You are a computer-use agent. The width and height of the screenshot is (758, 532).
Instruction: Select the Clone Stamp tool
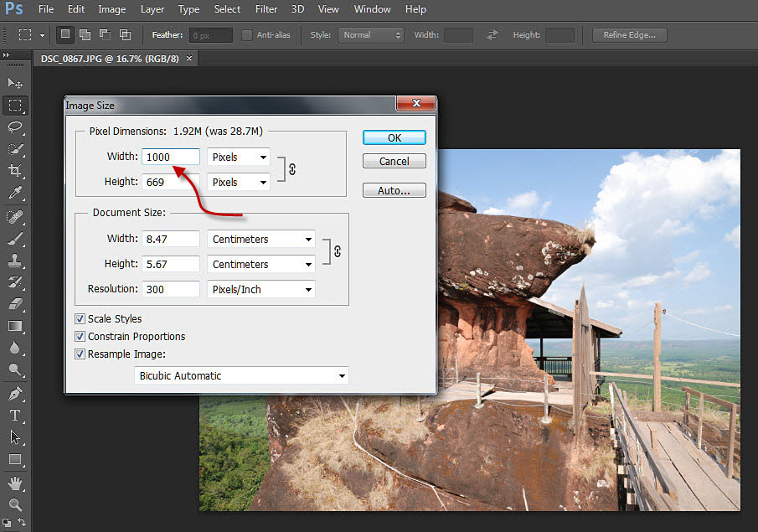point(15,261)
